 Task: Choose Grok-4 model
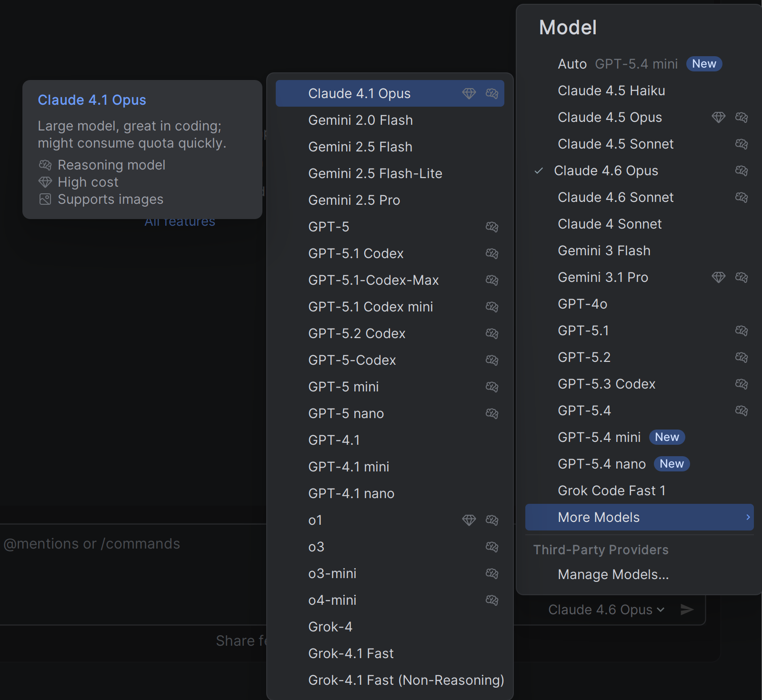390,627
